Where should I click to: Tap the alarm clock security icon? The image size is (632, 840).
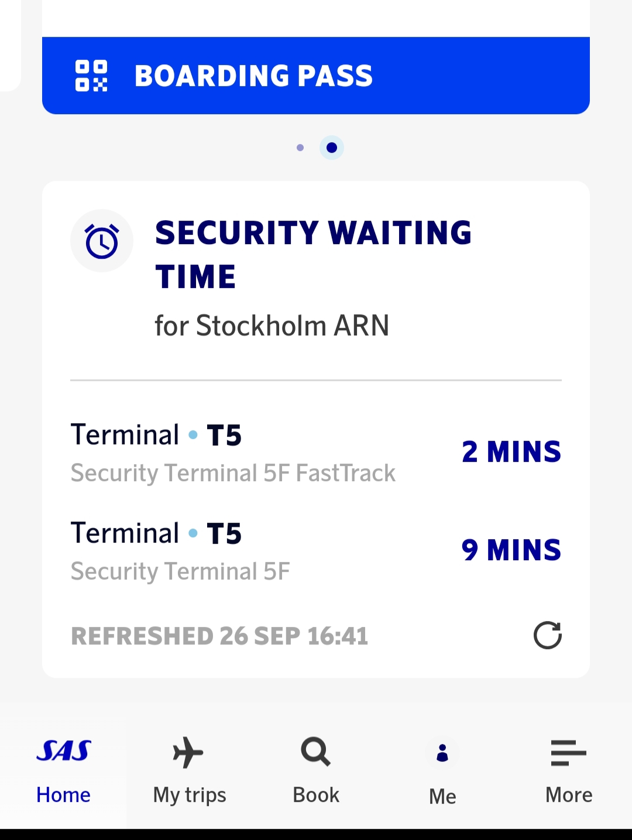click(102, 241)
